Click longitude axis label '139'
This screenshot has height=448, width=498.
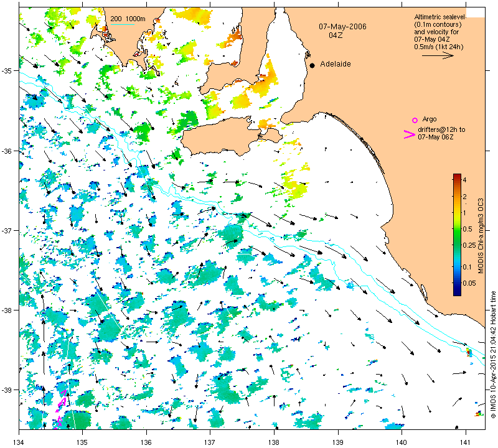coord(338,442)
